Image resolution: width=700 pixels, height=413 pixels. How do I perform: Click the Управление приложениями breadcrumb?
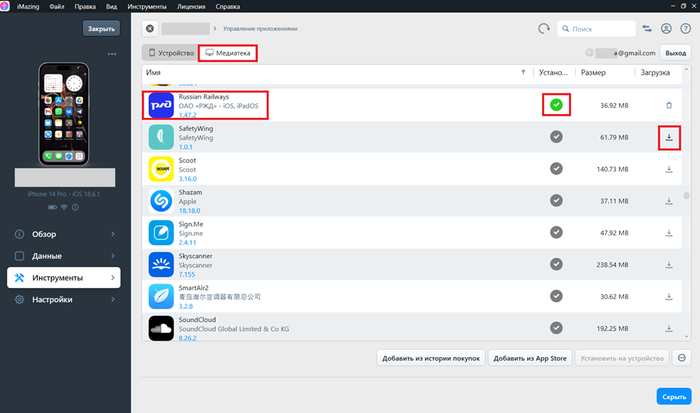coord(260,29)
